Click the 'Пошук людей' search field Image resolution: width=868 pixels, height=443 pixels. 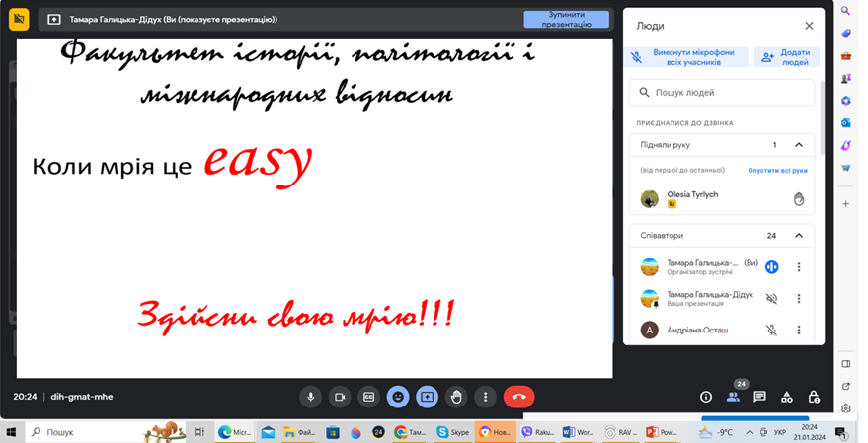(726, 93)
